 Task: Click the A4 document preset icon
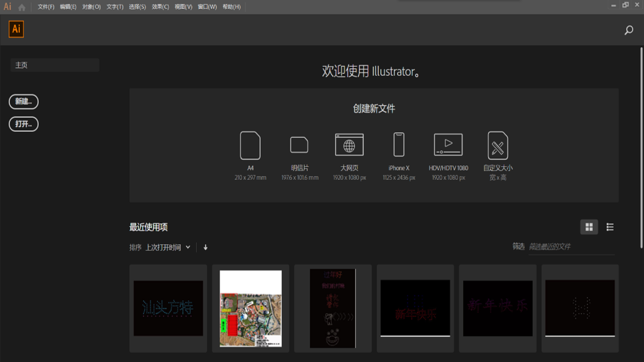click(250, 145)
